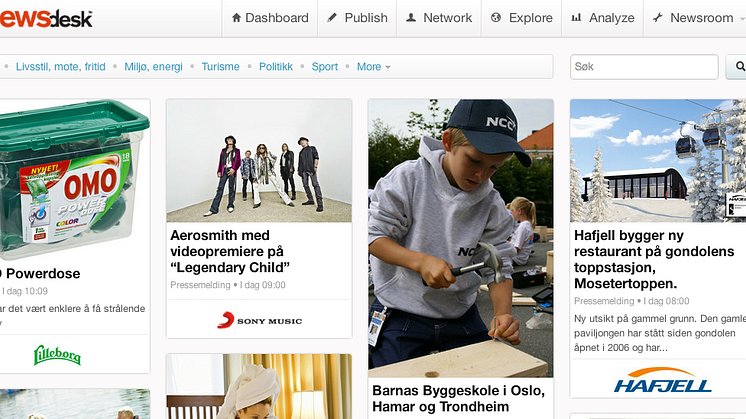Click the "enklere å få strålende" summary text
The height and width of the screenshot is (419, 746).
72,309
